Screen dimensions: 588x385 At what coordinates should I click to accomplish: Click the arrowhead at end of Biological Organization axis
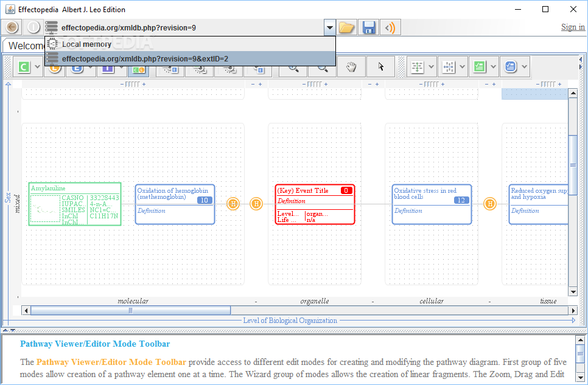coord(573,321)
